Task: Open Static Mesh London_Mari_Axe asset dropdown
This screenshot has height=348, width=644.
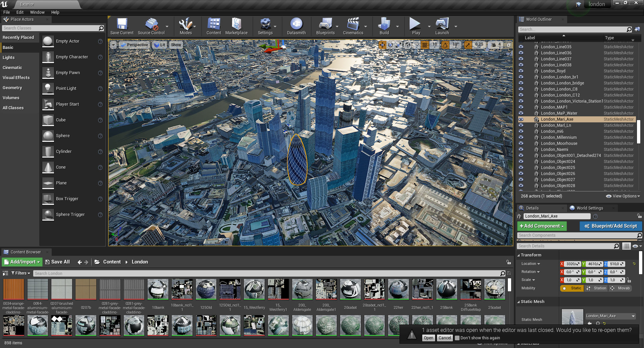Action: (x=610, y=316)
